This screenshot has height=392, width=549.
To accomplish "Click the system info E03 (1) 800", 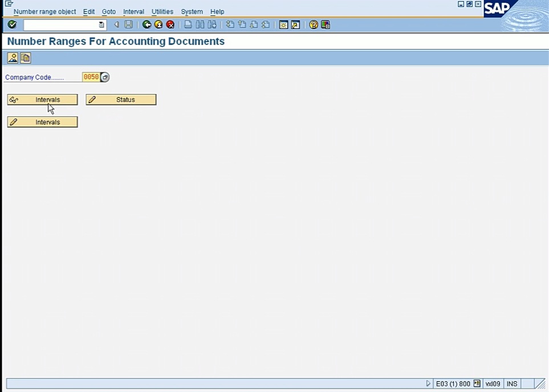I will pyautogui.click(x=453, y=384).
